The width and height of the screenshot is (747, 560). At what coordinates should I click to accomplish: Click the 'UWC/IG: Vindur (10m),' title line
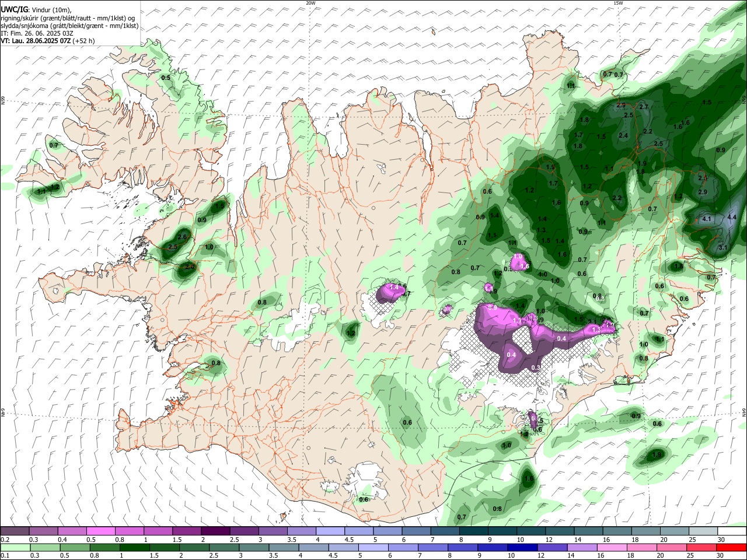[36, 9]
